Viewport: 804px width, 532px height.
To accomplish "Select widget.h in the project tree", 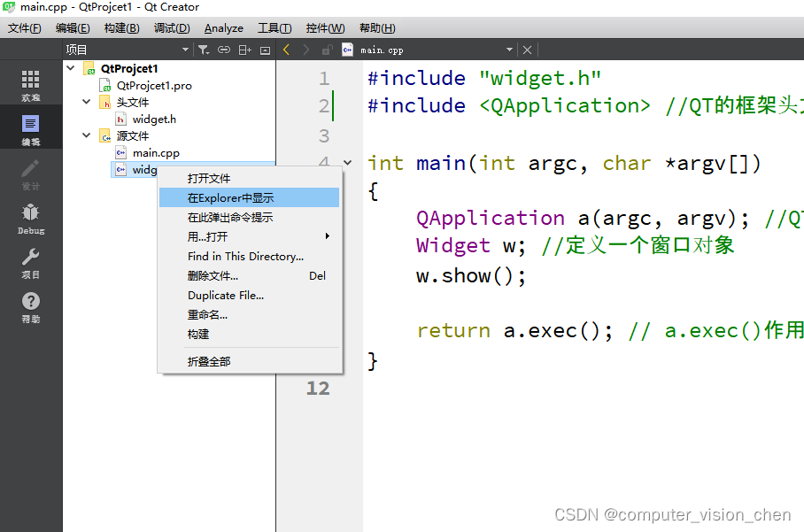I will 154,120.
